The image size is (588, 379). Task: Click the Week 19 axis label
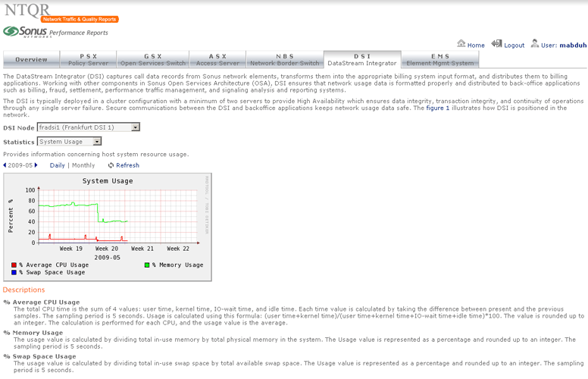[x=71, y=249]
